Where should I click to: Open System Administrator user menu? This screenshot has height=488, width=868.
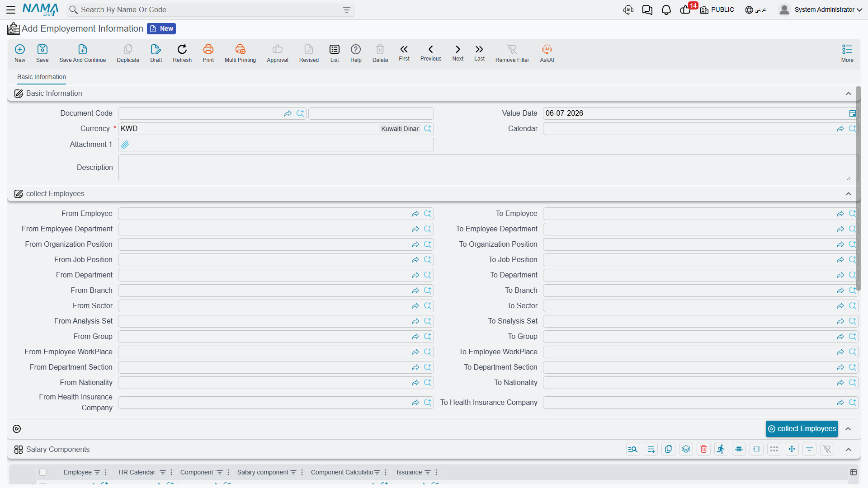coord(821,9)
